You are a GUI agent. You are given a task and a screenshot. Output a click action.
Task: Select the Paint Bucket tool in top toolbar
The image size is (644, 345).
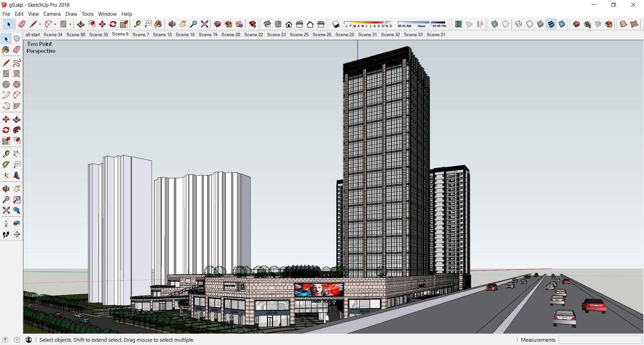pos(158,24)
